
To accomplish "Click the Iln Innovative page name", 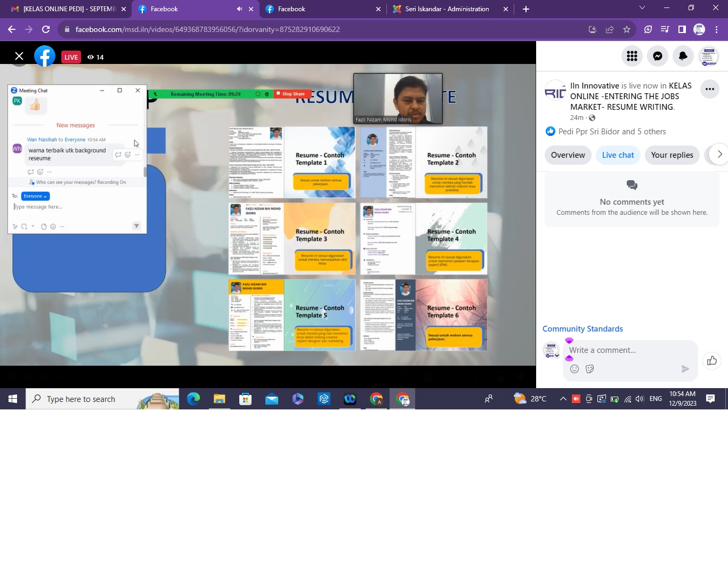I will 594,86.
